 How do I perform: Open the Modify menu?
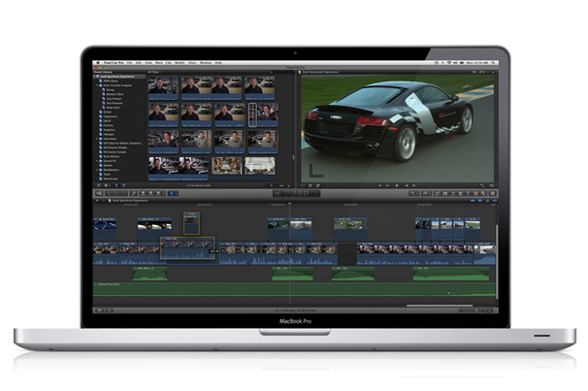pos(180,63)
